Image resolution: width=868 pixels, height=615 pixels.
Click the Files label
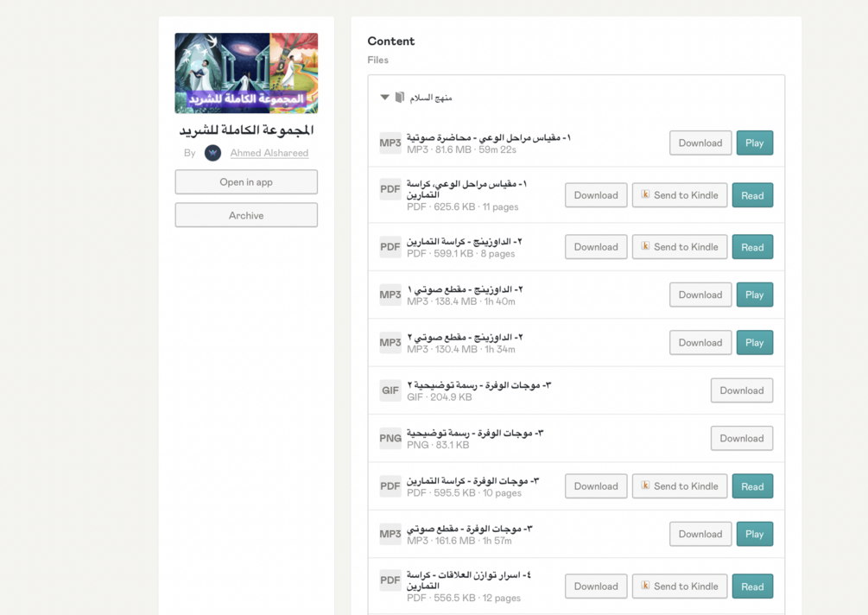click(378, 60)
